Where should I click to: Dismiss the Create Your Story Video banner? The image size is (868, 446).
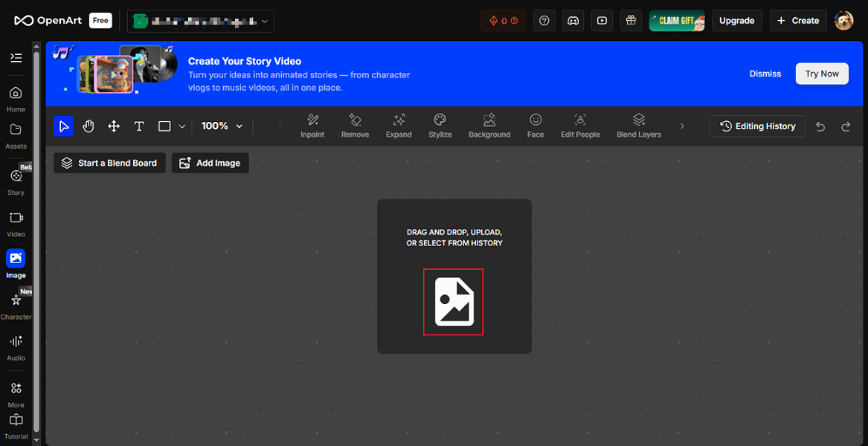click(x=765, y=74)
